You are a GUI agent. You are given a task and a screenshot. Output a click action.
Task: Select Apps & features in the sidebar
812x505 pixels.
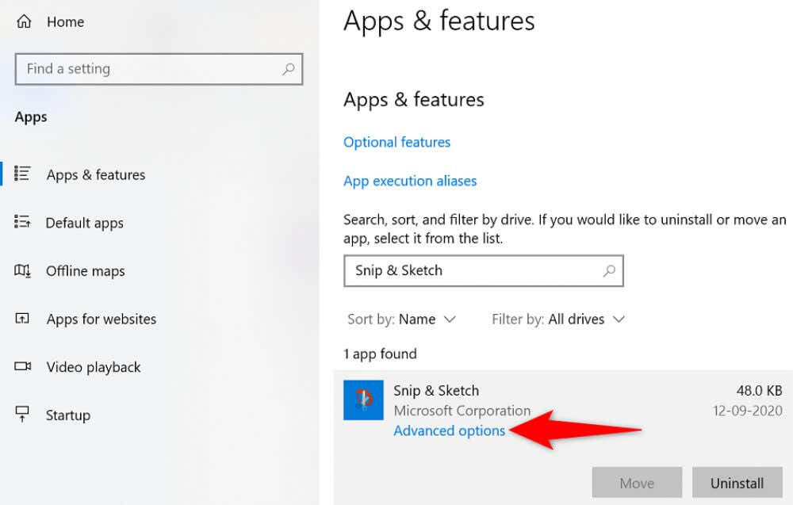95,174
